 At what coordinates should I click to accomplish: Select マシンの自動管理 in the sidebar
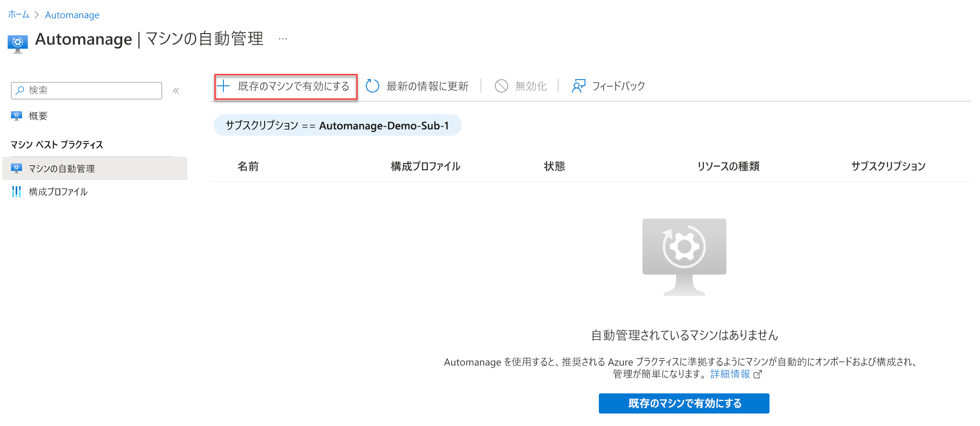pyautogui.click(x=95, y=168)
